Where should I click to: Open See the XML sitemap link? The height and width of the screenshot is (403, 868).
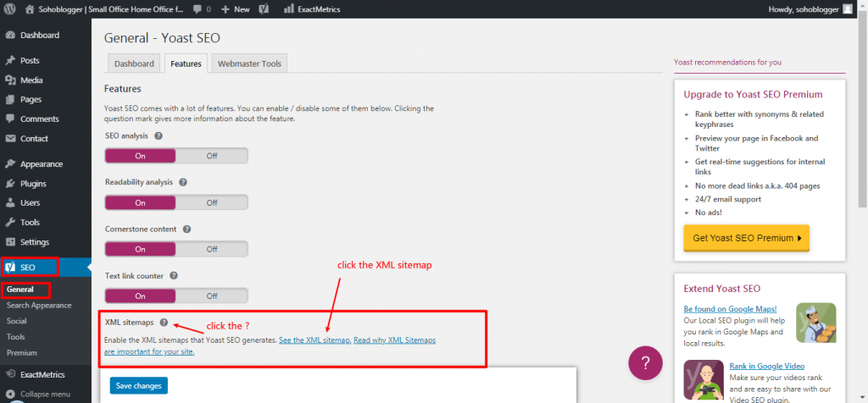pos(315,340)
